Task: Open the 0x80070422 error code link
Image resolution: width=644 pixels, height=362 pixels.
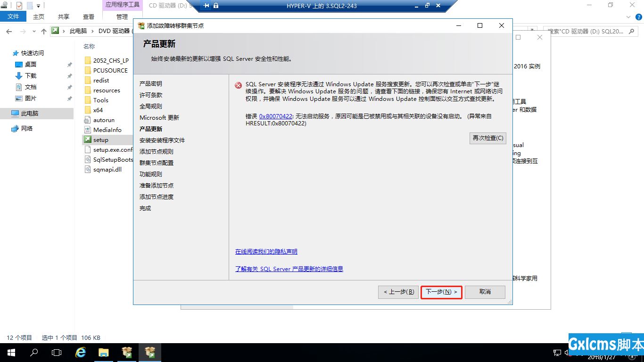Action: pos(276,116)
